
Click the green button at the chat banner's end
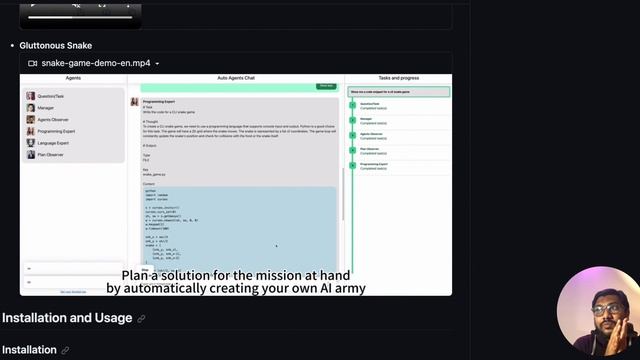326,86
